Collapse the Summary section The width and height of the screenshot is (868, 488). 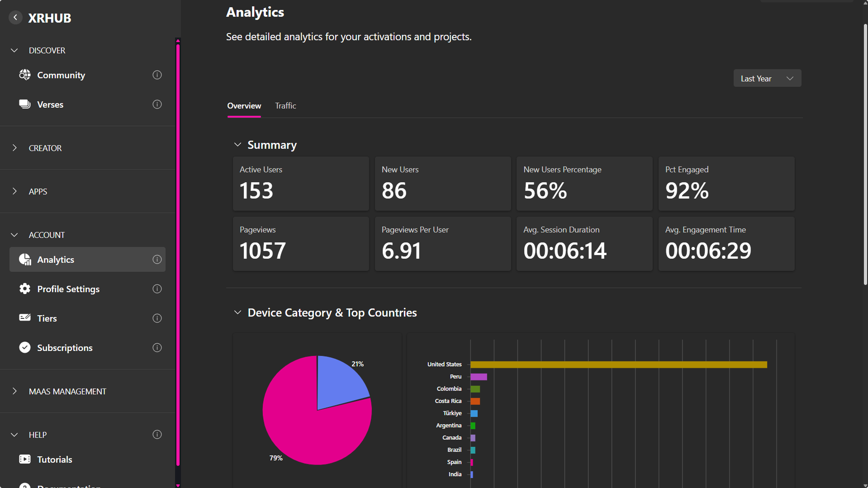tap(237, 145)
